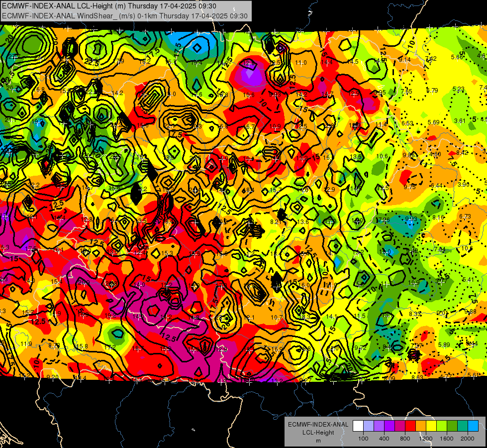Click the legend value 800

coord(405,439)
